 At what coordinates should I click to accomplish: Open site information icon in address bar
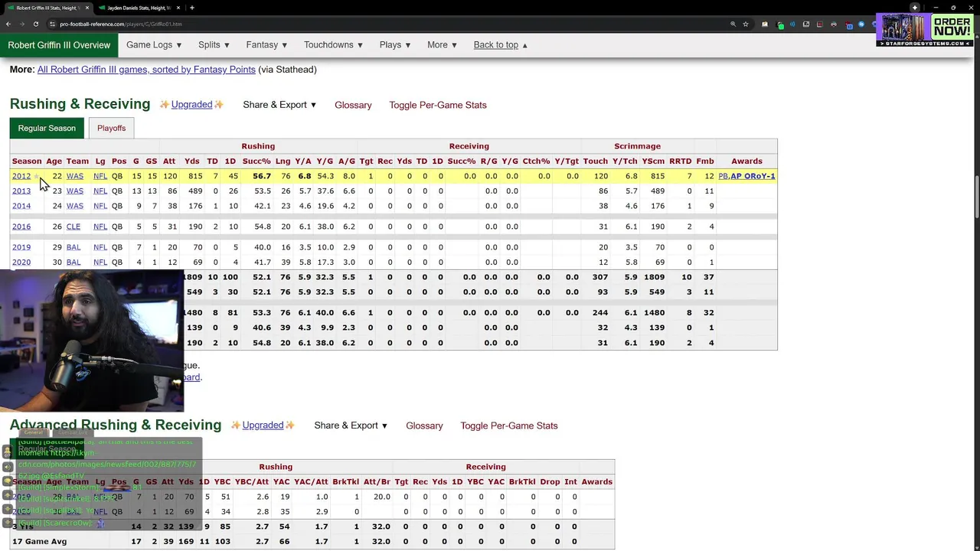52,24
